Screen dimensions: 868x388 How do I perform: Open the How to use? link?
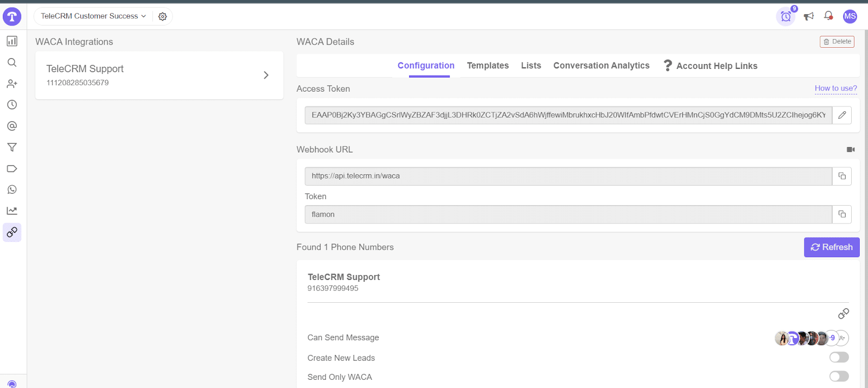click(x=835, y=88)
